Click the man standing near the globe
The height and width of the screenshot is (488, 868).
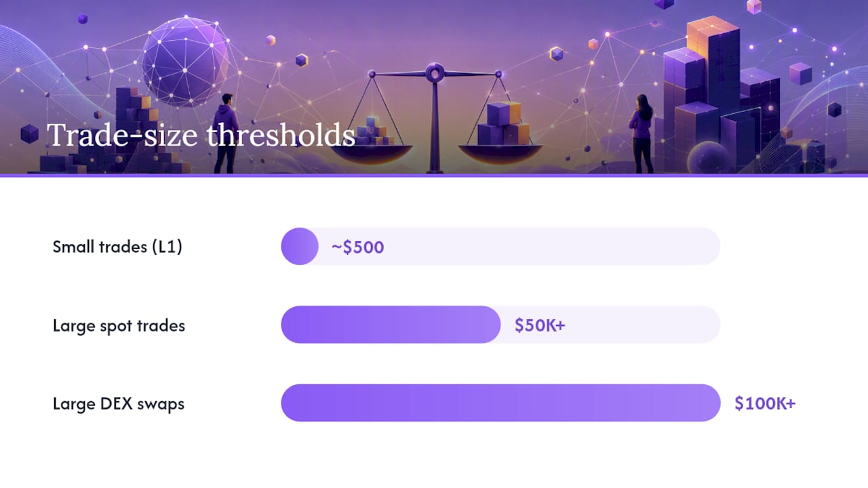[x=226, y=134]
